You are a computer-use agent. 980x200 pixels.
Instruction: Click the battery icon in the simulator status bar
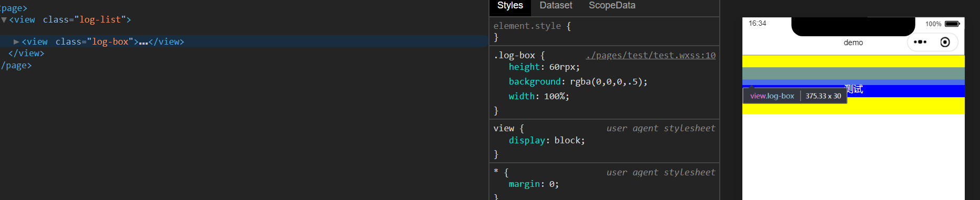pyautogui.click(x=952, y=24)
